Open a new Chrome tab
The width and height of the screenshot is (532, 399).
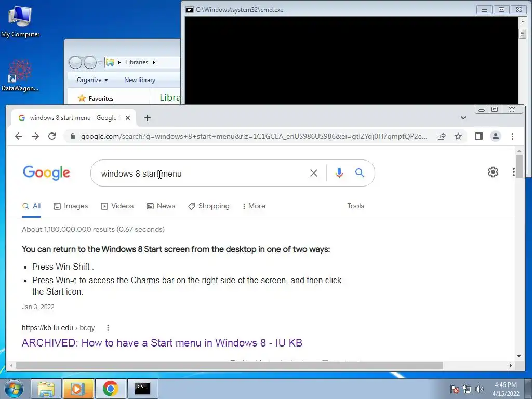[147, 118]
